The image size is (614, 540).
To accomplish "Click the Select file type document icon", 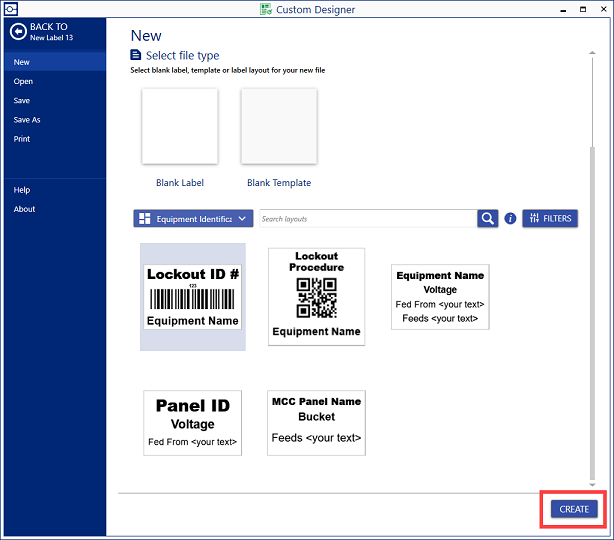I will pos(135,55).
